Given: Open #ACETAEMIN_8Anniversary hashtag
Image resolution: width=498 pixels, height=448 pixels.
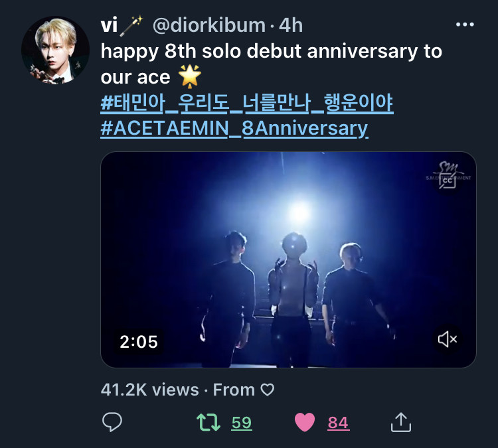Looking at the screenshot, I should click(x=234, y=128).
